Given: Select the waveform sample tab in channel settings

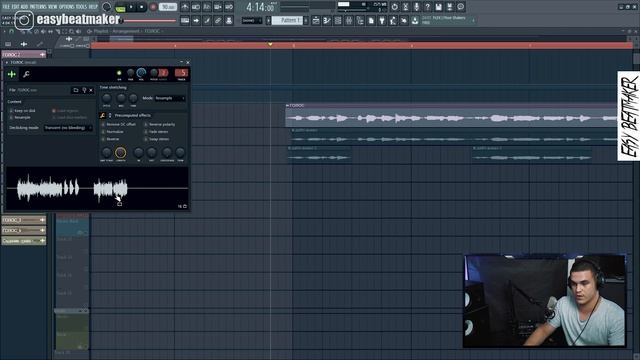Looking at the screenshot, I should pos(12,74).
